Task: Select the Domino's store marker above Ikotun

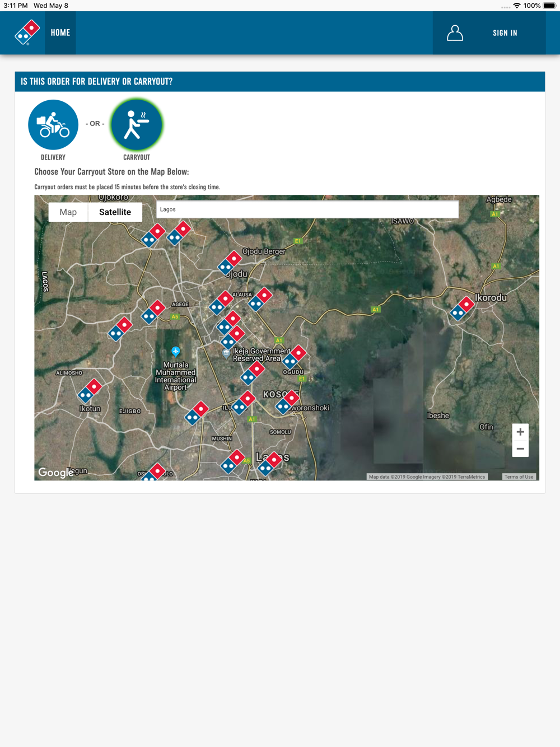Action: click(x=90, y=391)
